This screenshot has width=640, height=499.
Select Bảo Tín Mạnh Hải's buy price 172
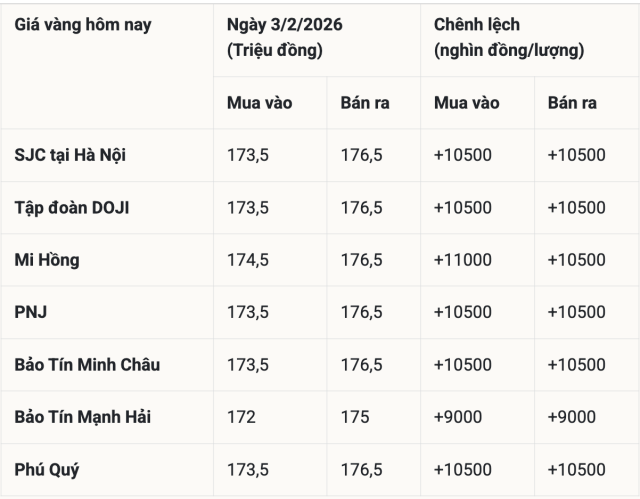241,417
